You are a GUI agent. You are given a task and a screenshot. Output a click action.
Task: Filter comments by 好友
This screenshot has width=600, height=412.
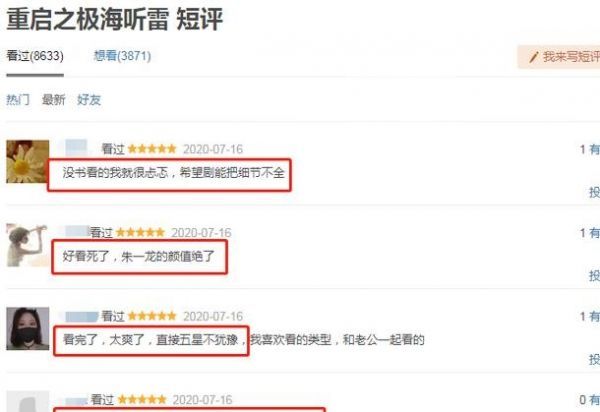click(89, 100)
